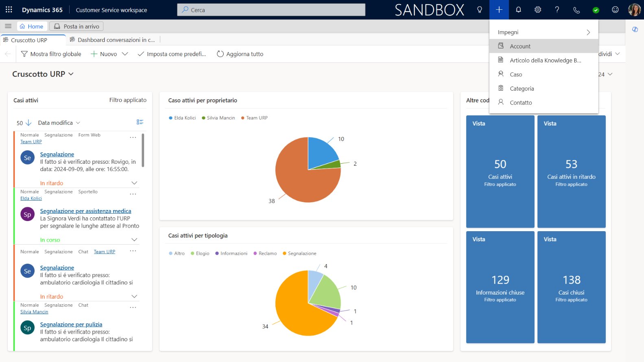Toggle the hamburger site map menu
This screenshot has width=644, height=362.
[x=8, y=26]
